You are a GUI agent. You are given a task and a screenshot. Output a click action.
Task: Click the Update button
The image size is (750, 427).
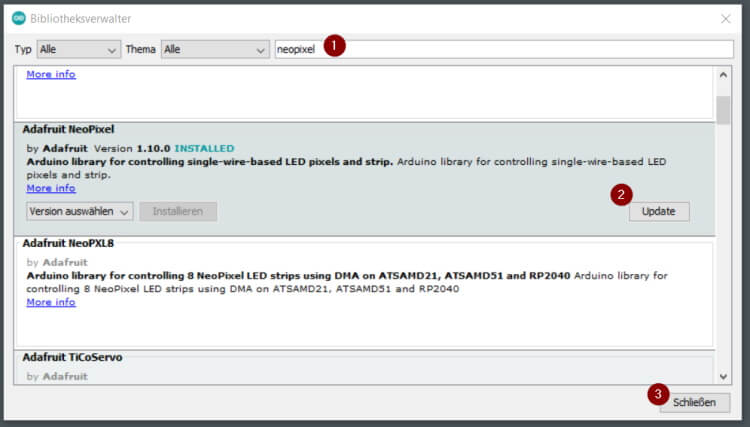tap(659, 211)
